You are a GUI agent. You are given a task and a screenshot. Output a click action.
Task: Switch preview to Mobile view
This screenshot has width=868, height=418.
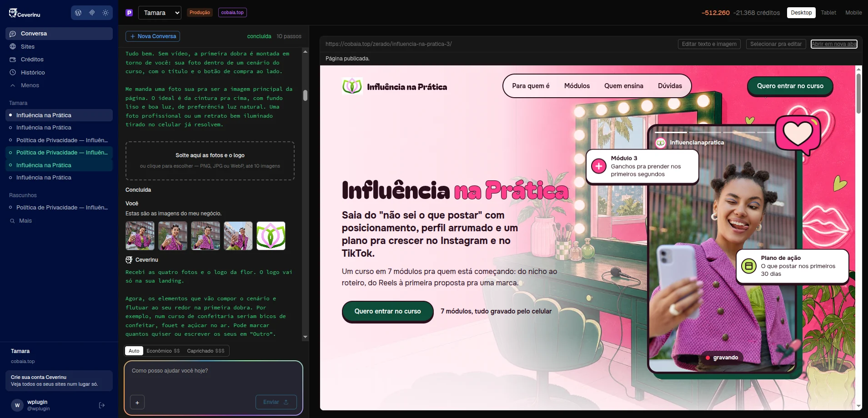(x=853, y=13)
